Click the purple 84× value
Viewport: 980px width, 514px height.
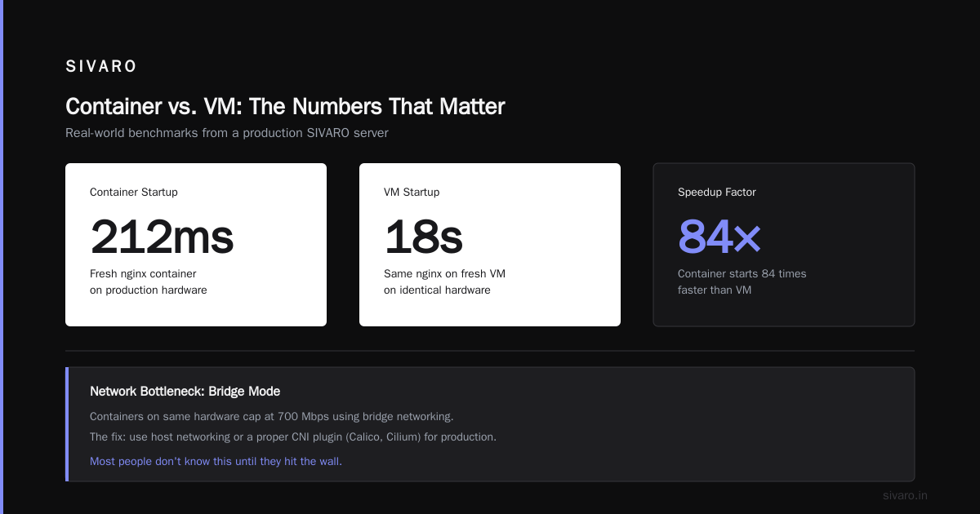point(719,237)
